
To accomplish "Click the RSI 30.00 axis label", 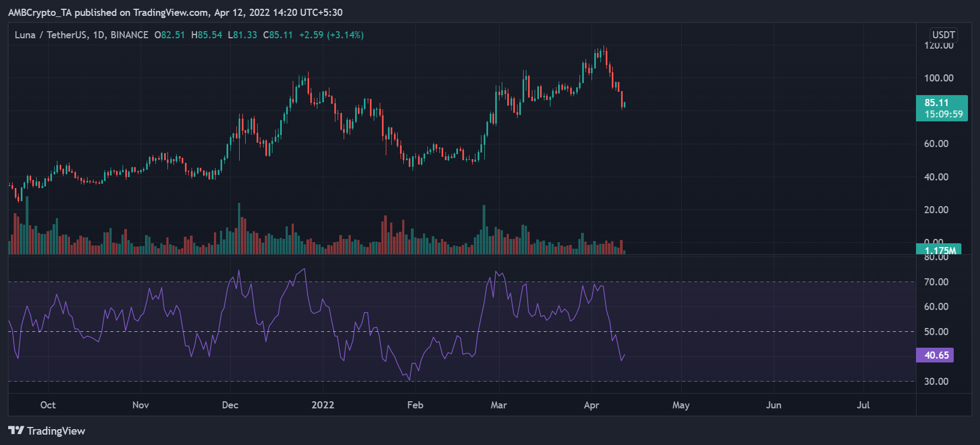I will [936, 381].
